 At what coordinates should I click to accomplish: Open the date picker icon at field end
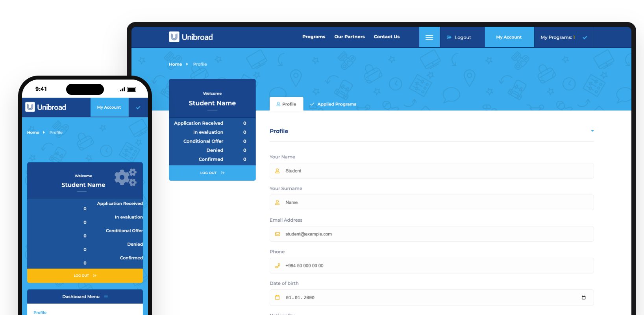pos(583,298)
